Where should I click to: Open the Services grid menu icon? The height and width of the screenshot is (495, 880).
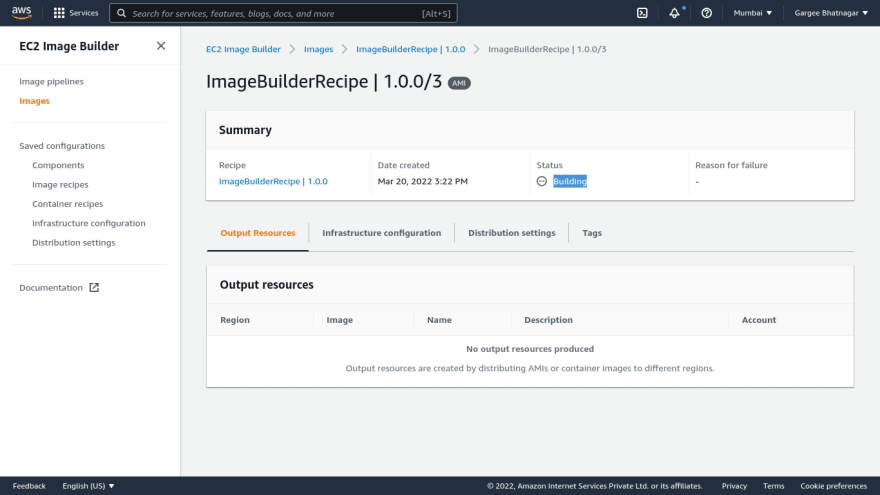coord(59,13)
